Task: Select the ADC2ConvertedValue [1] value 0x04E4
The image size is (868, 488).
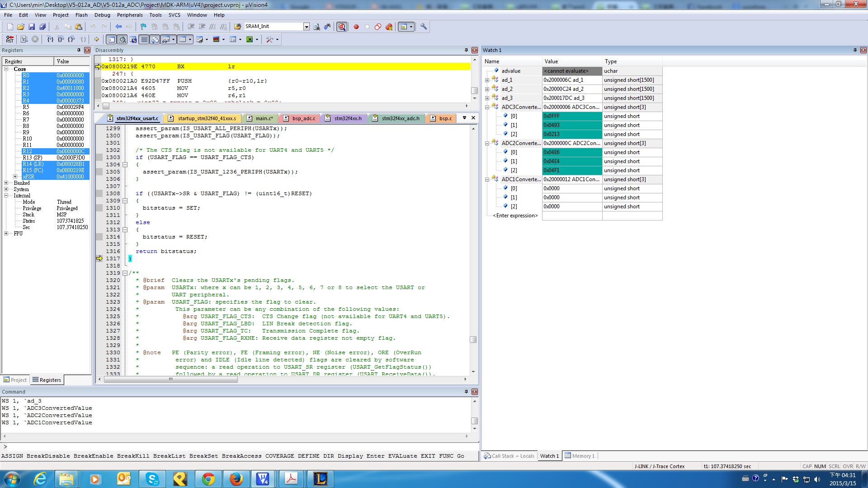Action: pyautogui.click(x=572, y=161)
